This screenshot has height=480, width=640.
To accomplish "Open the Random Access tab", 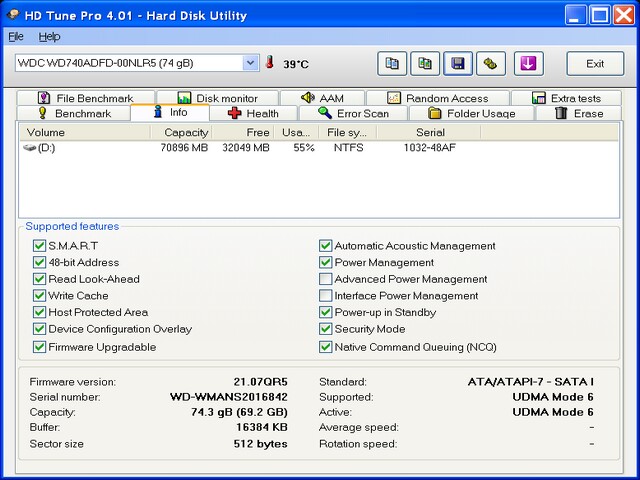I will pos(438,98).
